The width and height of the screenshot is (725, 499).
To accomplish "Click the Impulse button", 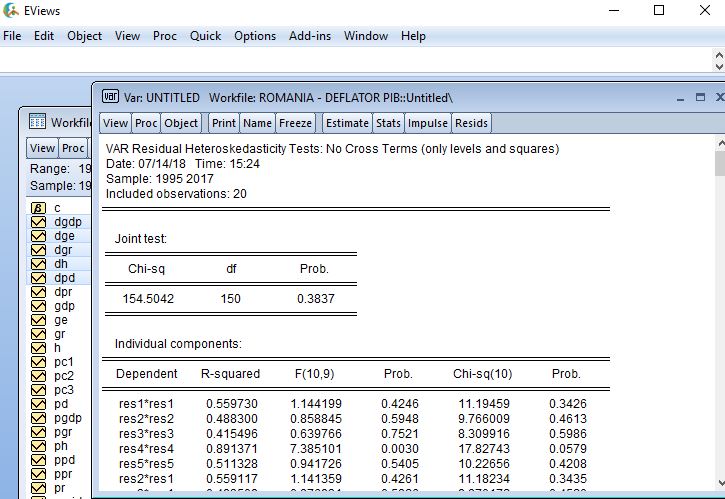I will pos(427,123).
